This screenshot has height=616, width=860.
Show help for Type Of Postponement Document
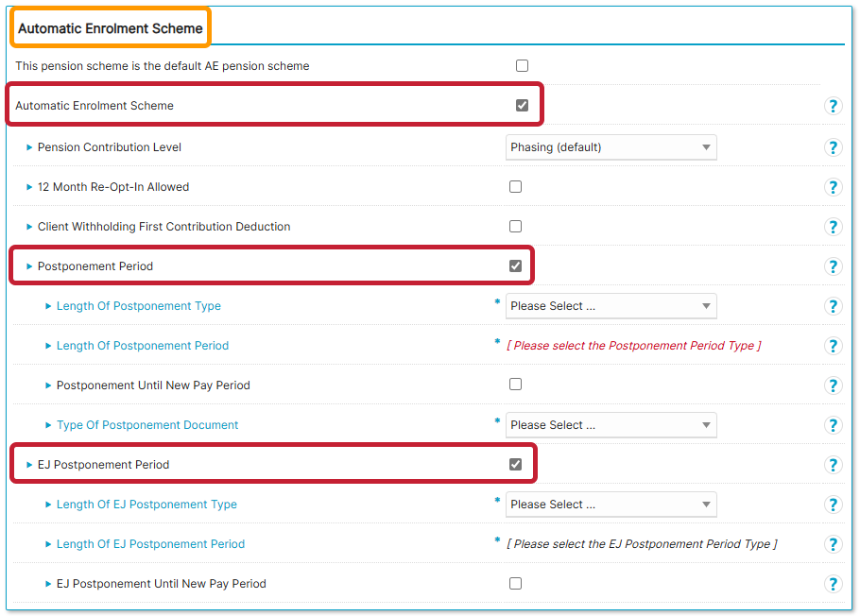coord(833,425)
